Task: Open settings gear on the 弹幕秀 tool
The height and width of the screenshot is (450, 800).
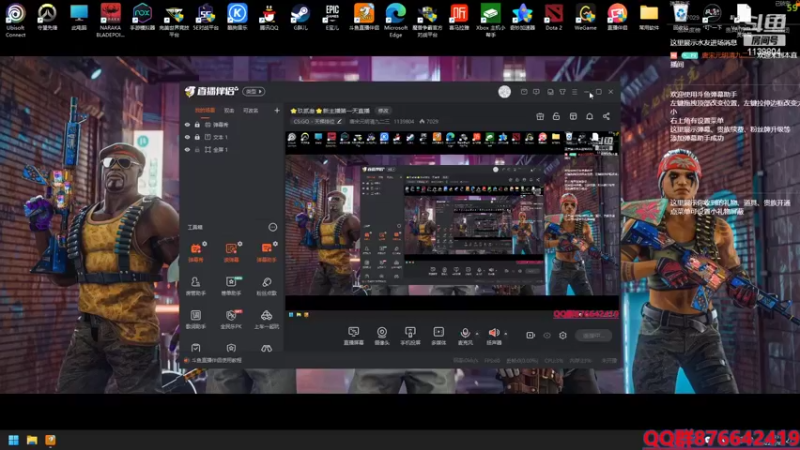Action: pos(205,244)
